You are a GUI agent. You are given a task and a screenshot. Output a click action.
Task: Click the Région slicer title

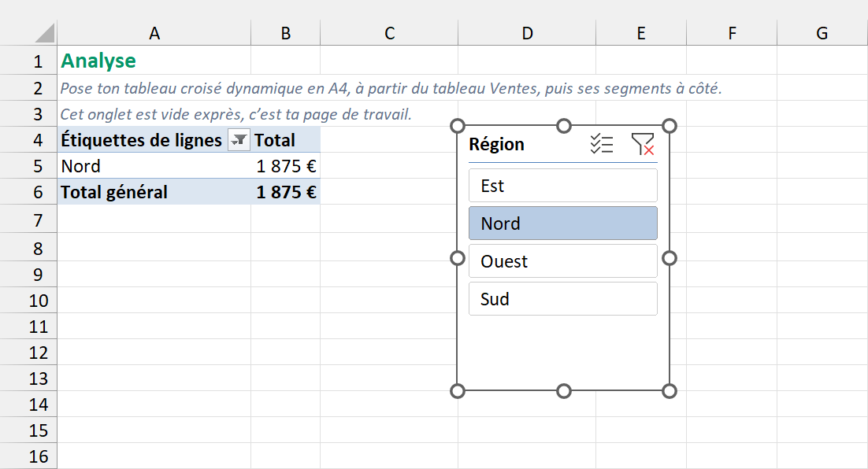click(x=496, y=144)
